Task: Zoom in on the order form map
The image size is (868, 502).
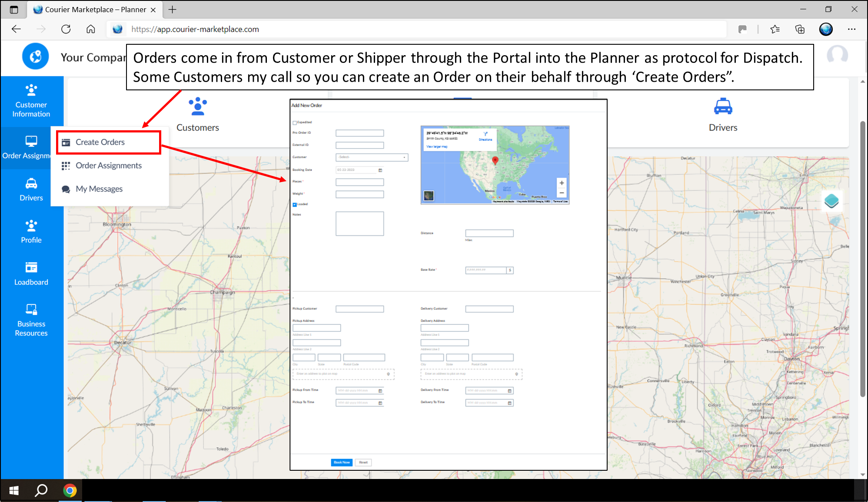Action: [562, 183]
